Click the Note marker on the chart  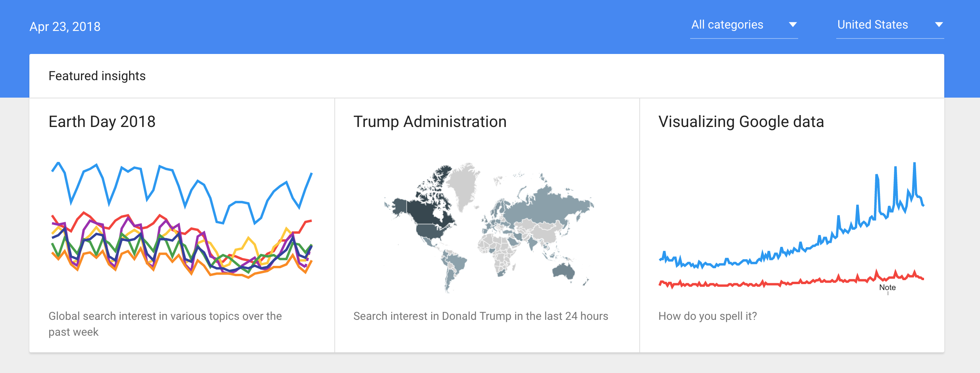[887, 288]
